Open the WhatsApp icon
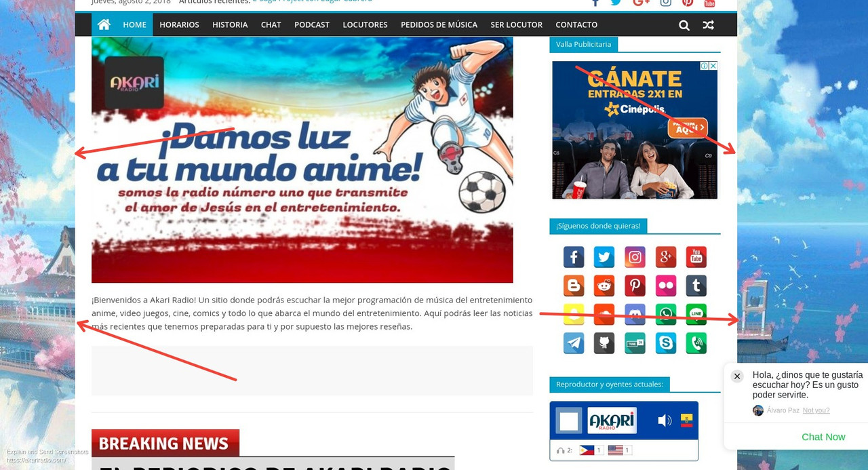The height and width of the screenshot is (470, 868). pos(666,314)
